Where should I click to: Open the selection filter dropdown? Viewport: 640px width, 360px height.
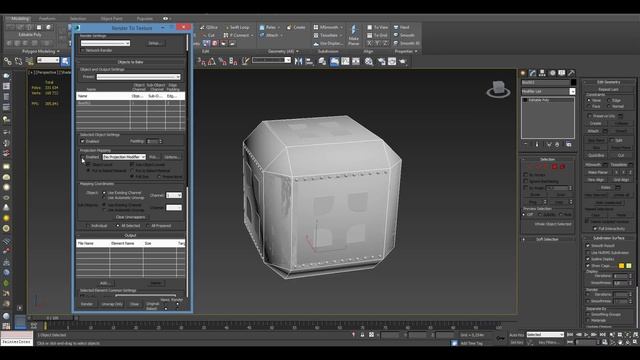point(48,60)
